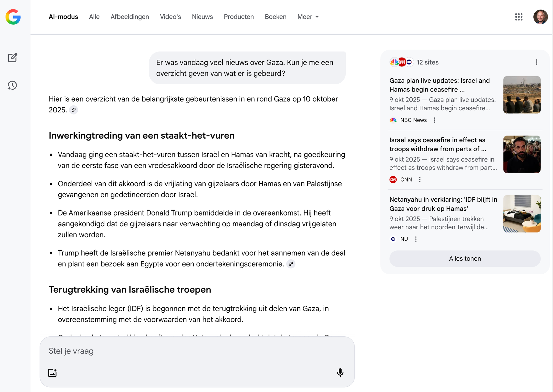Viewport: 553px width, 392px height.
Task: Open options menu next to CNN
Action: coord(420,180)
